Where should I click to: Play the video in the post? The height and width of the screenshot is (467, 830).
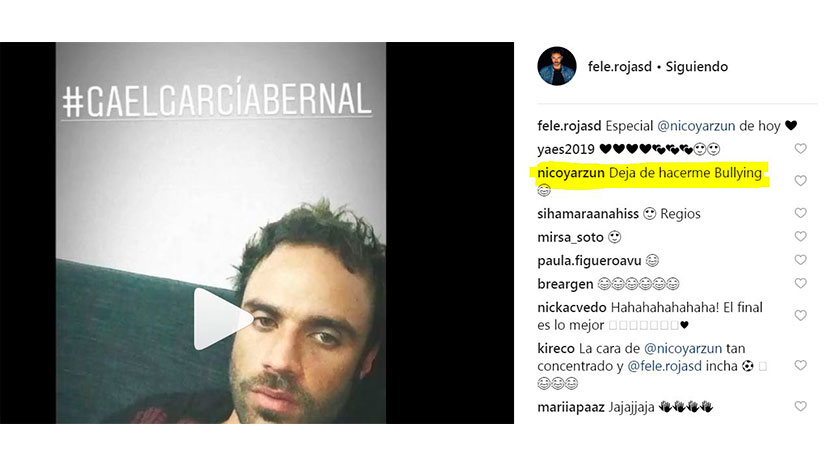[x=222, y=319]
